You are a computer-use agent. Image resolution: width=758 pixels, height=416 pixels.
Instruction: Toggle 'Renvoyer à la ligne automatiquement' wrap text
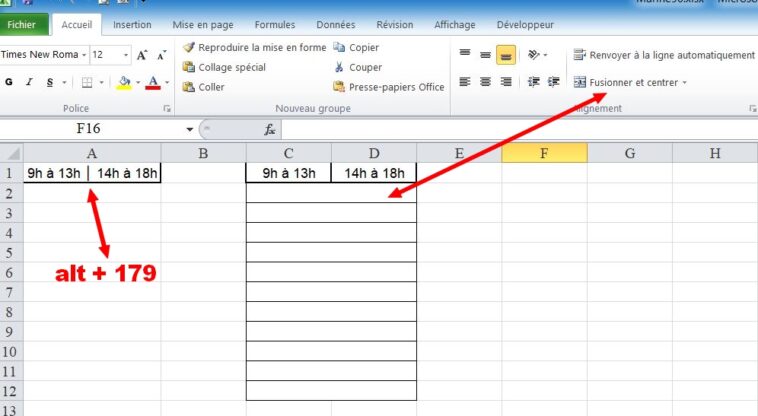pyautogui.click(x=664, y=55)
